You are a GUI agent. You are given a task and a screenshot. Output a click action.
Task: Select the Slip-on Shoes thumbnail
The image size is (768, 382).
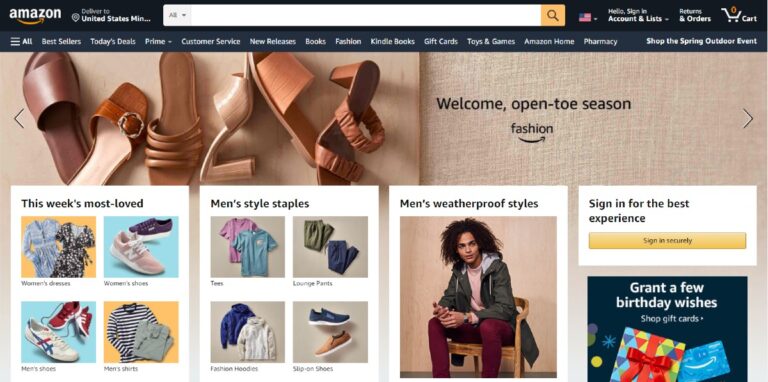pyautogui.click(x=330, y=332)
